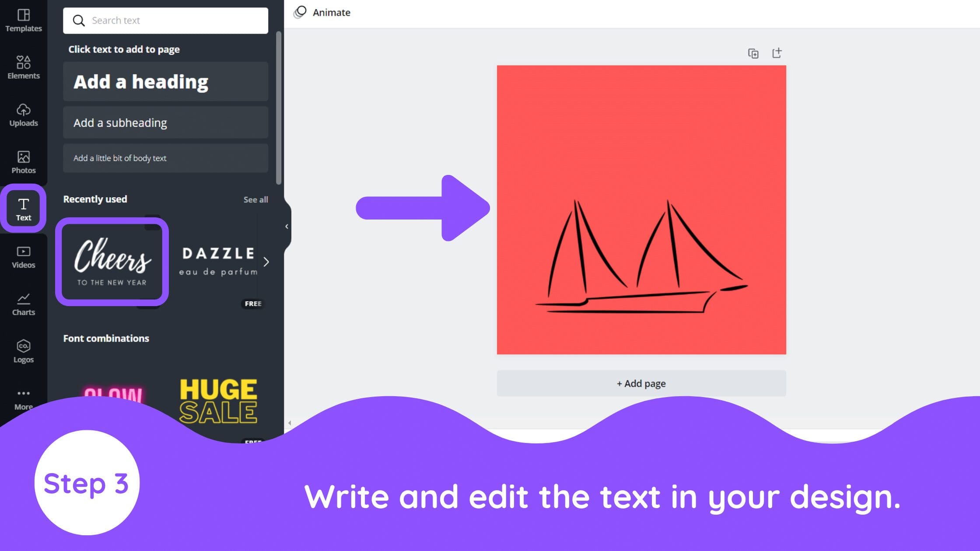Select the Logos panel icon
This screenshot has height=551, width=980.
[24, 350]
